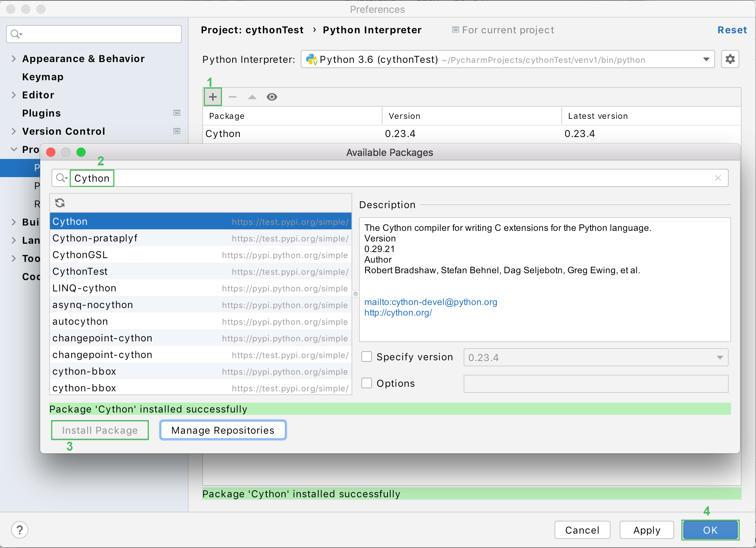
Task: Enable the Specify version checkbox
Action: [366, 357]
